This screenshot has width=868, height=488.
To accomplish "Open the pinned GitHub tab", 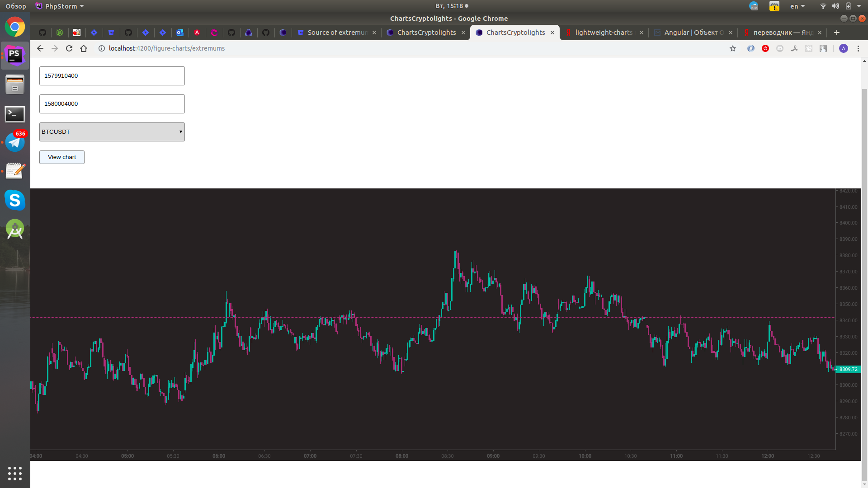I will point(42,32).
